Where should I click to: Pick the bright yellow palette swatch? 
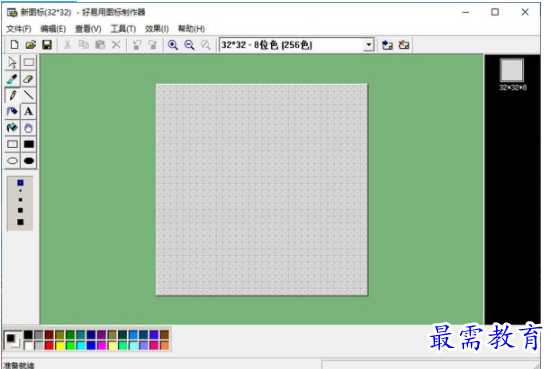point(60,345)
